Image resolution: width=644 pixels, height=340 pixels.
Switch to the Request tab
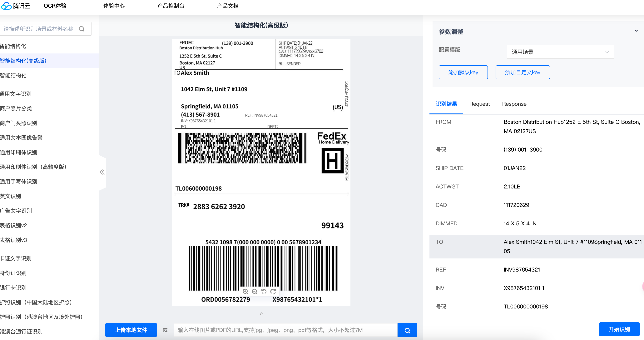pos(479,104)
